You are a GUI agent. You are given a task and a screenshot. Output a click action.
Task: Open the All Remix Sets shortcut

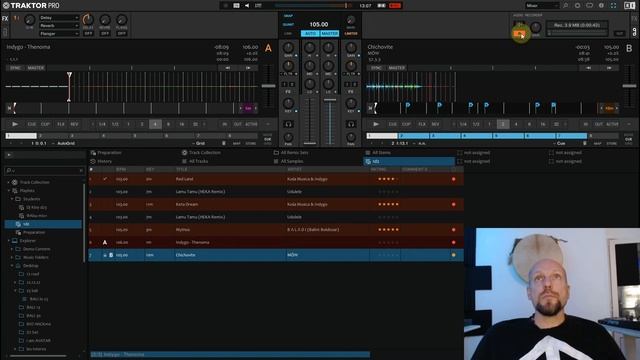[x=291, y=153]
